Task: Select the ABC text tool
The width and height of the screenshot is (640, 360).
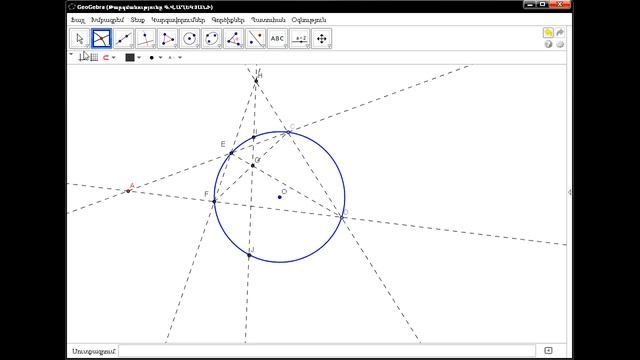Action: 278,39
